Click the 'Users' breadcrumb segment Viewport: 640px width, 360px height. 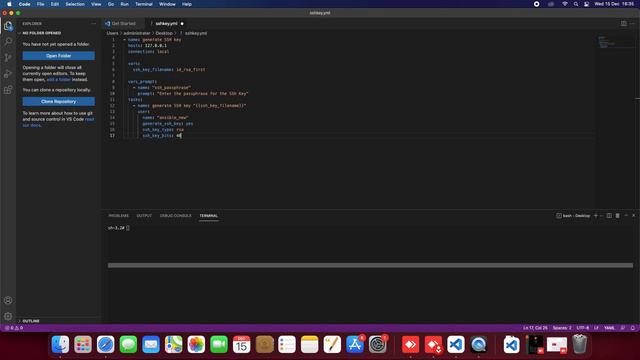point(112,33)
